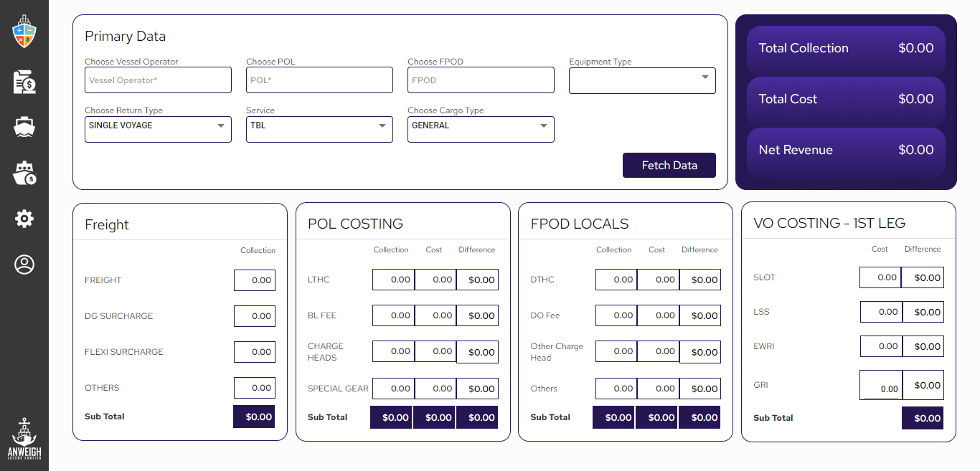This screenshot has height=471, width=980.
Task: Click into the POL input field
Action: pyautogui.click(x=319, y=80)
